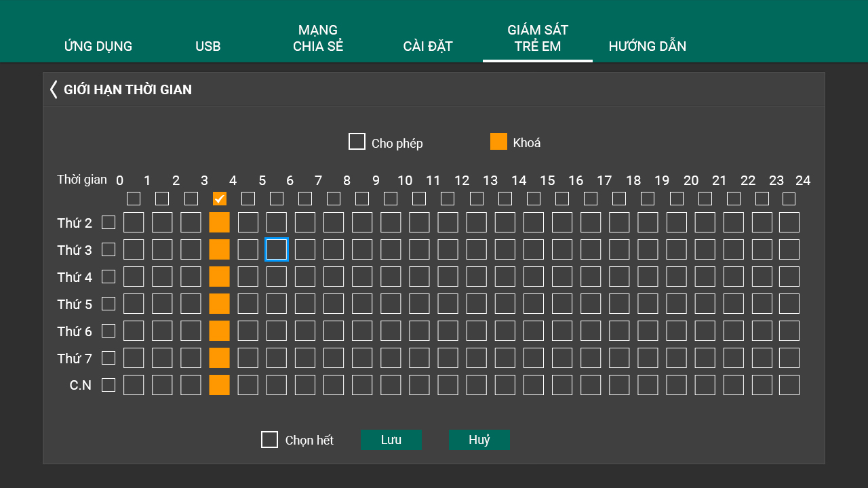Click the Lưu button
This screenshot has width=868, height=488.
click(x=391, y=440)
